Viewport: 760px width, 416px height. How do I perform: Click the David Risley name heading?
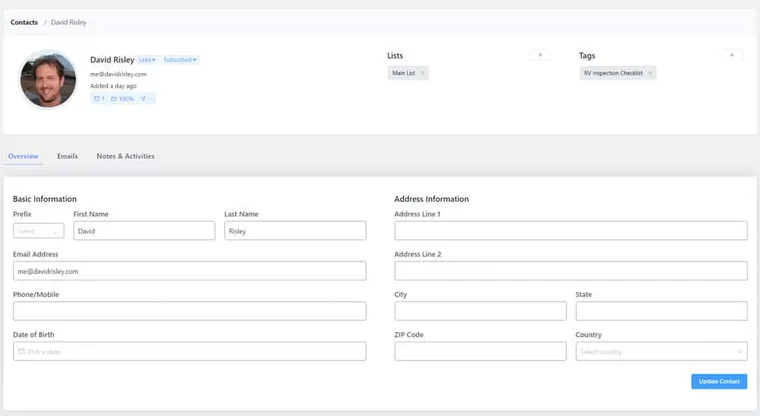click(112, 60)
